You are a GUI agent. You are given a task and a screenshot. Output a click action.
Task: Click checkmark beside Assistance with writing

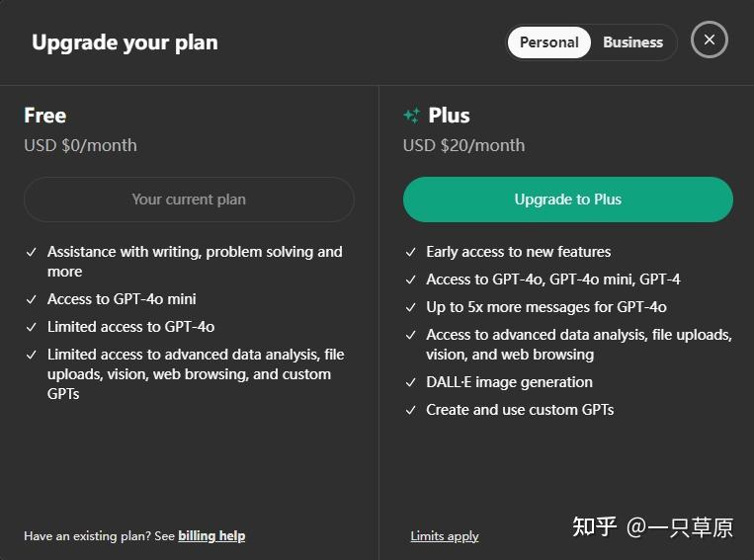pyautogui.click(x=32, y=252)
